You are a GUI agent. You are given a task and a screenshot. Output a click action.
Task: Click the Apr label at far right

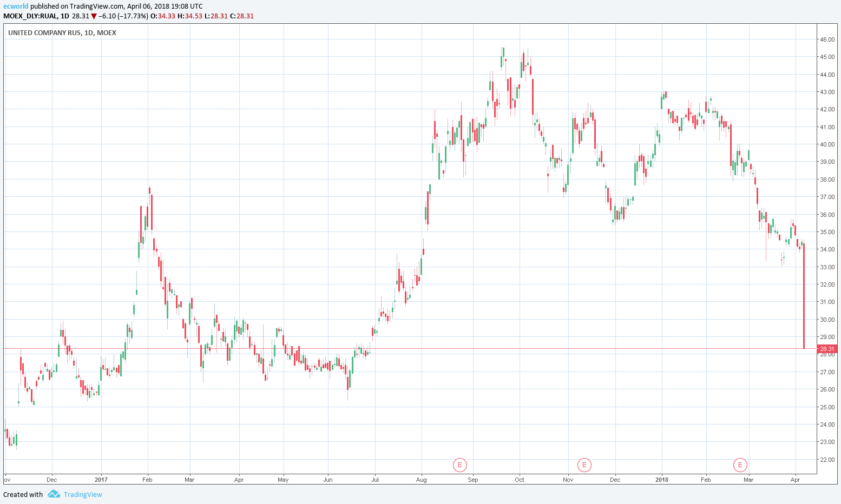[796, 480]
